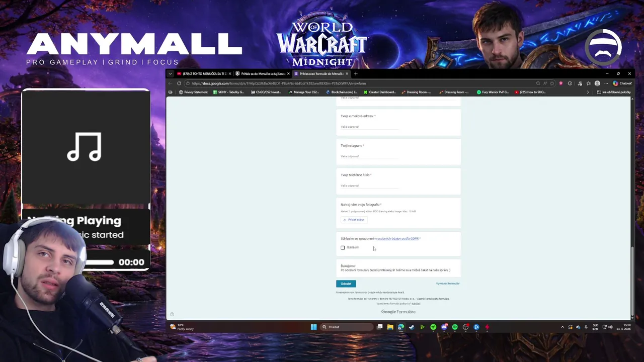
Task: Close the Prihlás sa do Menučka tab
Action: coord(288,74)
